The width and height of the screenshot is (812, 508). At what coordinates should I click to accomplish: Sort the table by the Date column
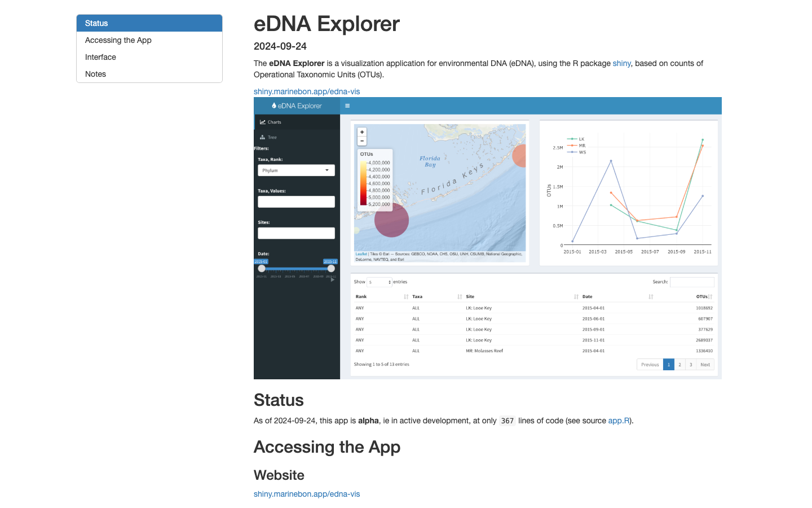(617, 296)
